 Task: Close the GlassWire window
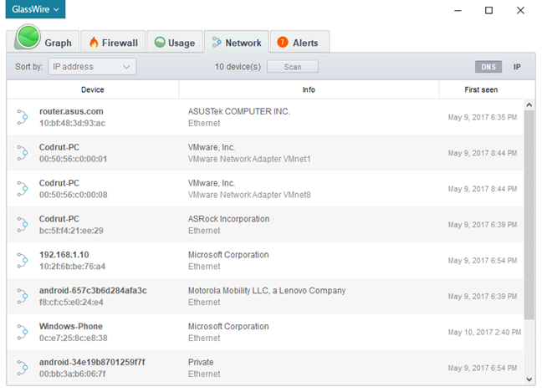520,10
